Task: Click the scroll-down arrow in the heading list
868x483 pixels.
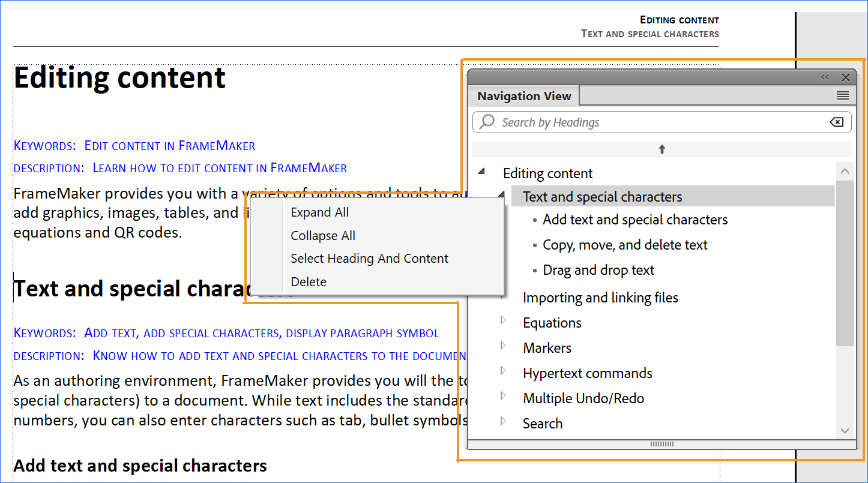Action: [x=845, y=431]
